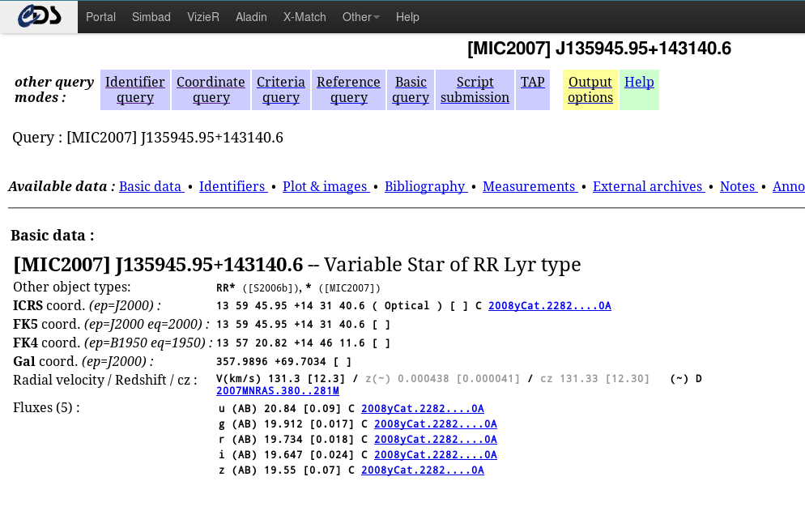805x532 pixels.
Task: Open the Portal nav item
Action: click(100, 17)
